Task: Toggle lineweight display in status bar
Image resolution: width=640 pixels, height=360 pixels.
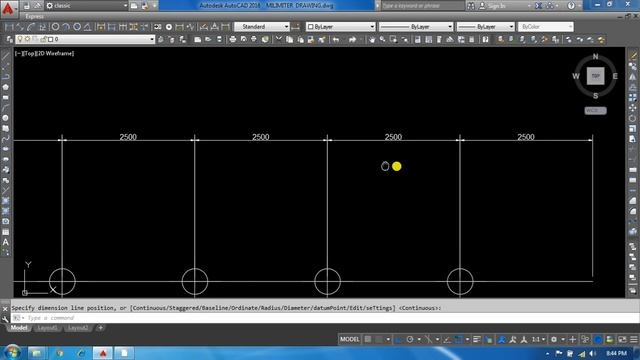Action: pos(477,339)
